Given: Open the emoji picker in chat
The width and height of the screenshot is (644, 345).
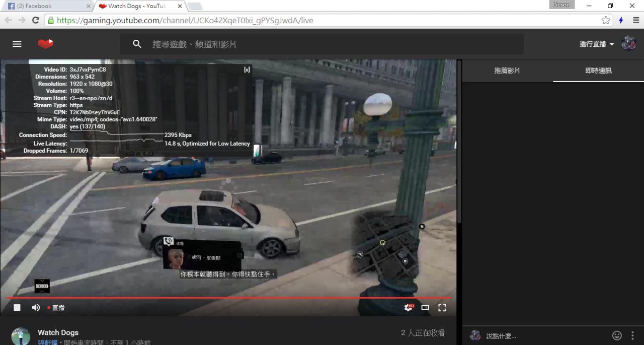Looking at the screenshot, I should [617, 335].
